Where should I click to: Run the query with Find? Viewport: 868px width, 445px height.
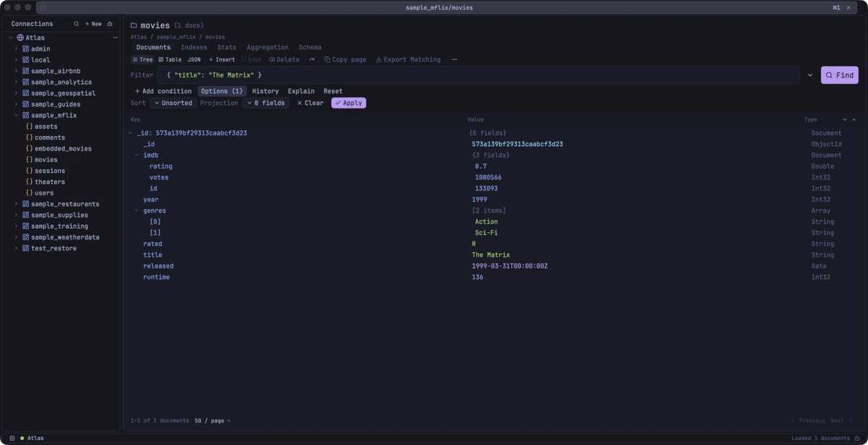(839, 75)
